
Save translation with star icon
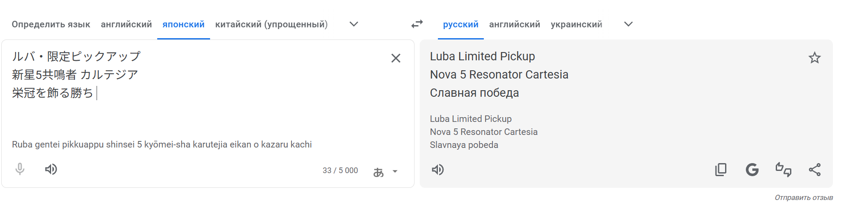tap(815, 58)
